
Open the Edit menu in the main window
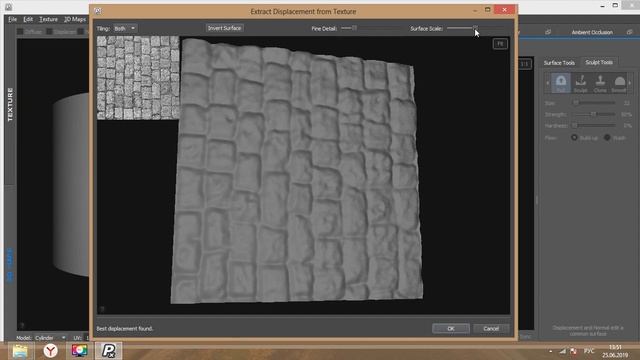click(28, 19)
